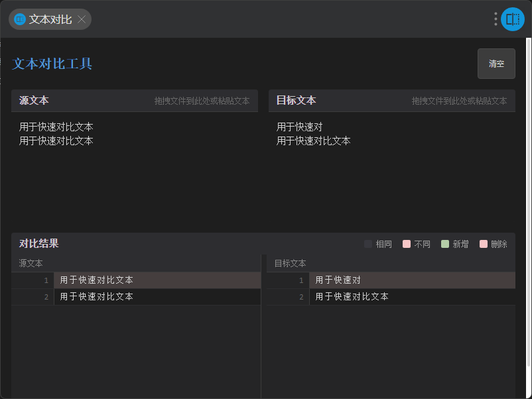Click inside the 源文本 input area
This screenshot has height=399, width=532.
[135, 170]
